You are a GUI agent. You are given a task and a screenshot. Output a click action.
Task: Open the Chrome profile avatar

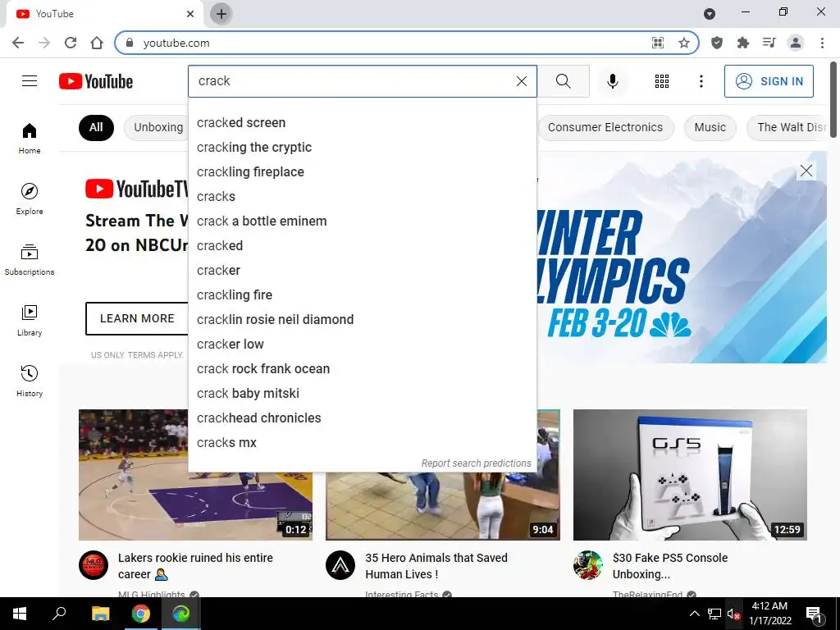[x=796, y=43]
